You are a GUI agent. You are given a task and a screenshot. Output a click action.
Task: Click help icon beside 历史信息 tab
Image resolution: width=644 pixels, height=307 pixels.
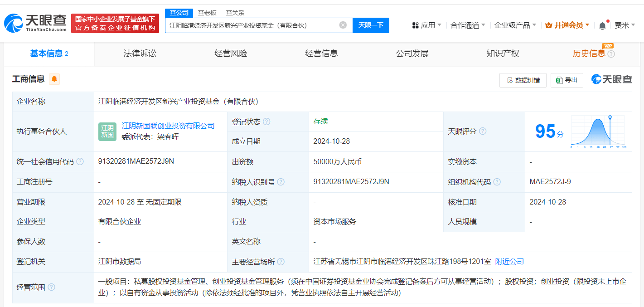611,54
